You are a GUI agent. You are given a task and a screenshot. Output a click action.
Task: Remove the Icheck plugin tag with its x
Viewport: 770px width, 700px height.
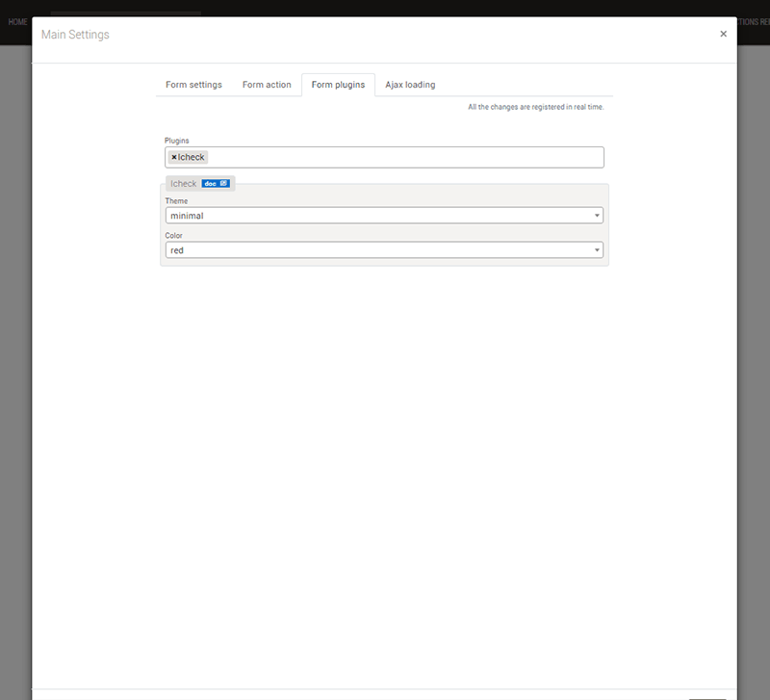[173, 157]
